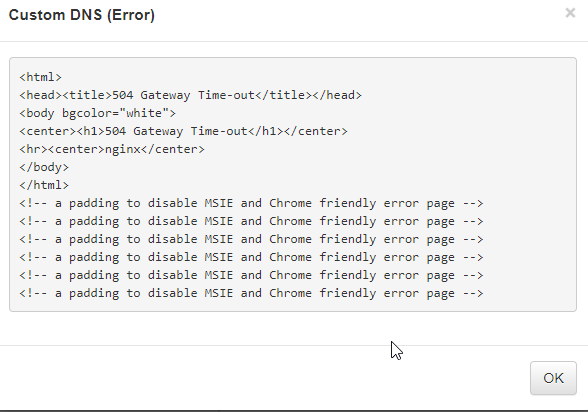Click the 504 Gateway Time-out title text

(184, 95)
